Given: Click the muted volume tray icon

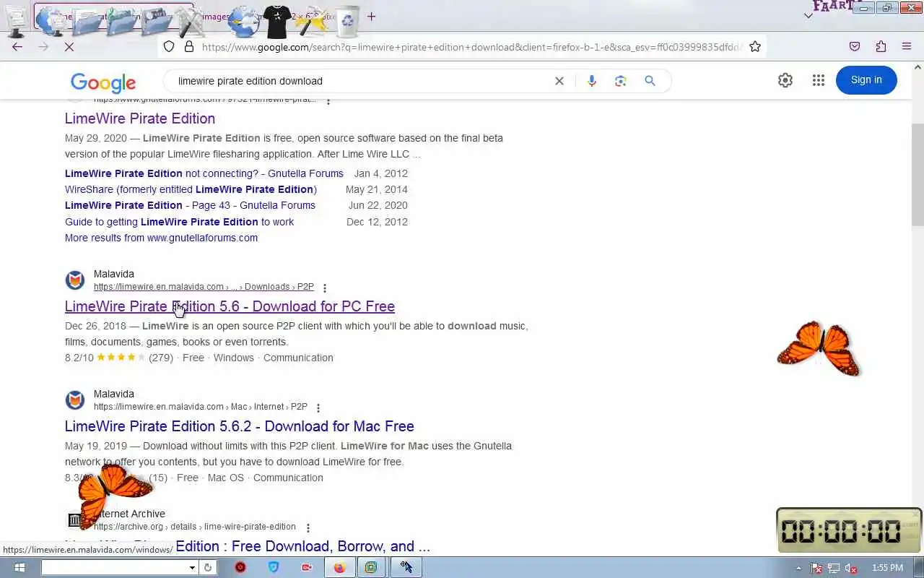Looking at the screenshot, I should point(851,568).
